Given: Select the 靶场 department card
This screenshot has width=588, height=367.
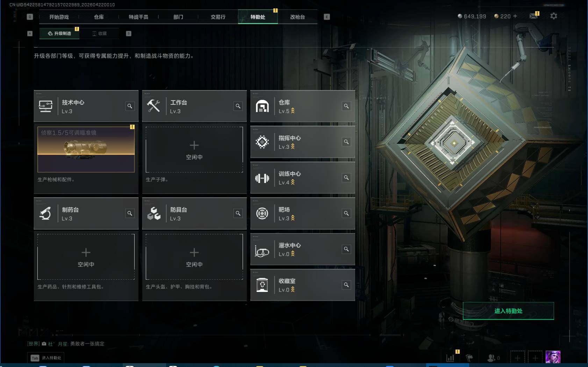Looking at the screenshot, I should [x=303, y=213].
